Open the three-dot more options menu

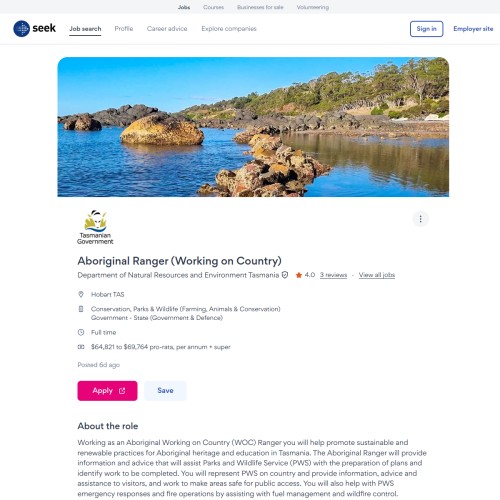click(x=420, y=219)
